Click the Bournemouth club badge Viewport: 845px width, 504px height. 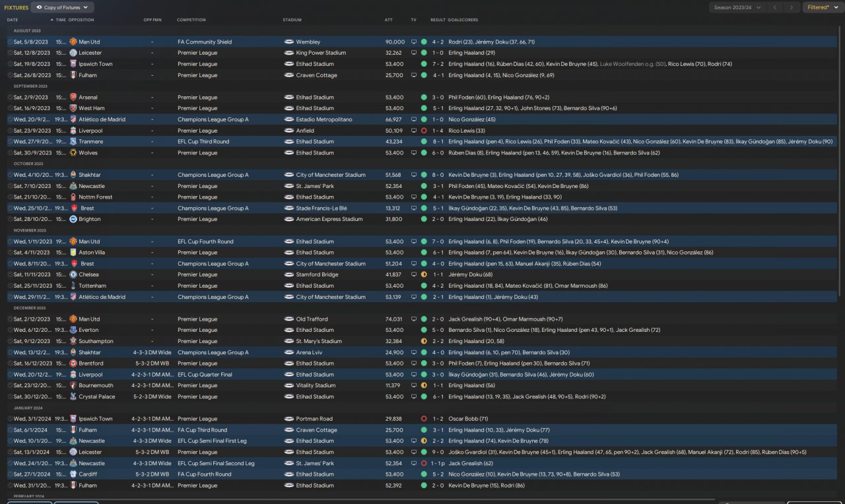point(73,385)
